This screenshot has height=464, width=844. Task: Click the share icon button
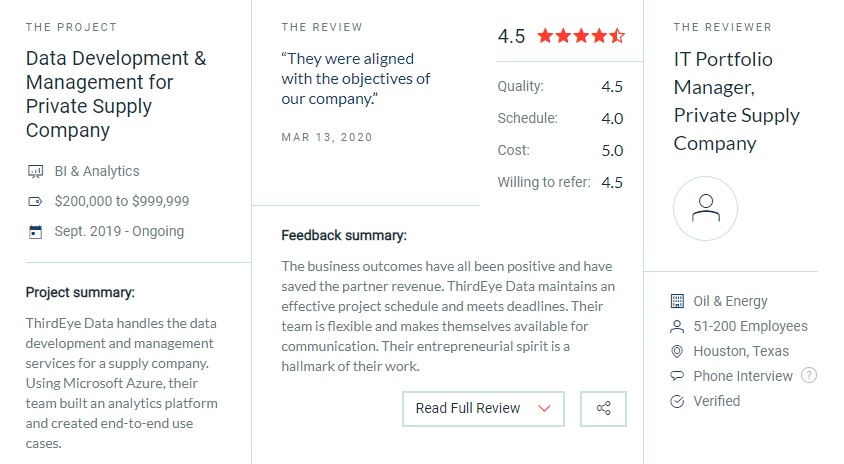coord(603,409)
